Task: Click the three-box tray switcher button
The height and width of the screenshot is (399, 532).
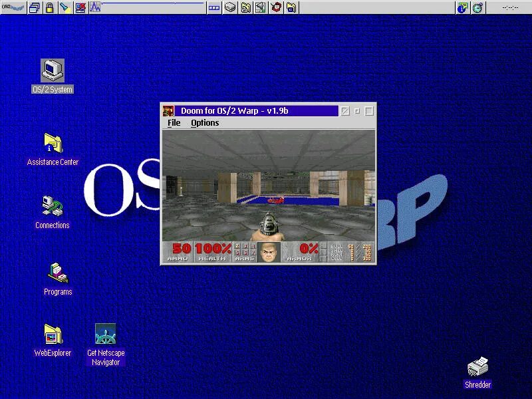Action: pos(213,7)
